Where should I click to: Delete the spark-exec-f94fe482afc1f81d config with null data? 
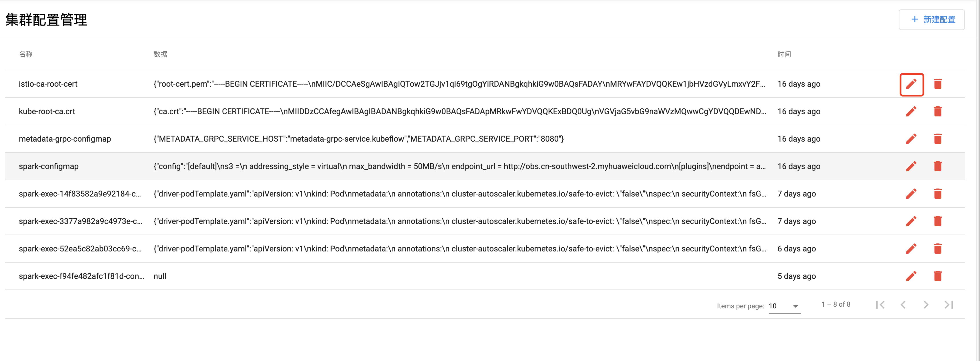pyautogui.click(x=937, y=276)
